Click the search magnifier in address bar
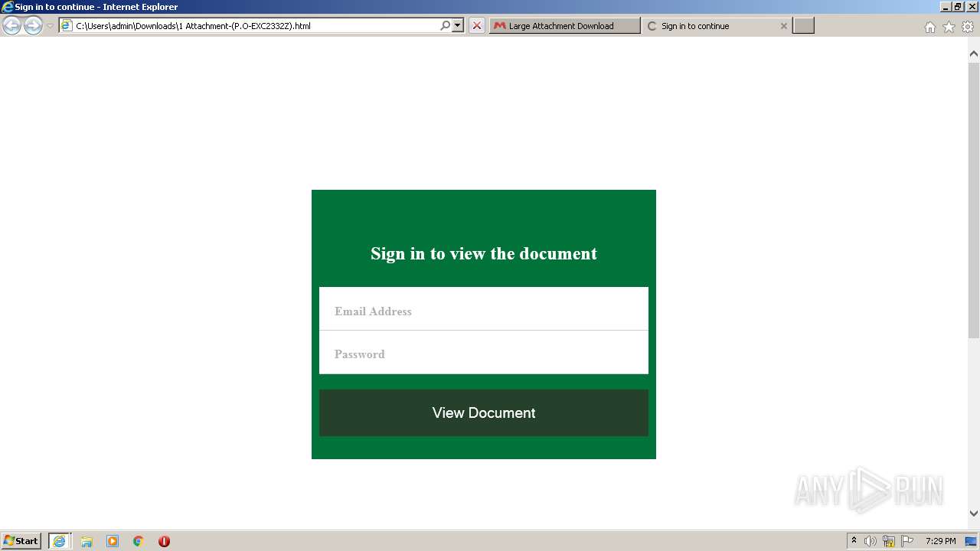Image resolution: width=980 pixels, height=551 pixels. (445, 26)
